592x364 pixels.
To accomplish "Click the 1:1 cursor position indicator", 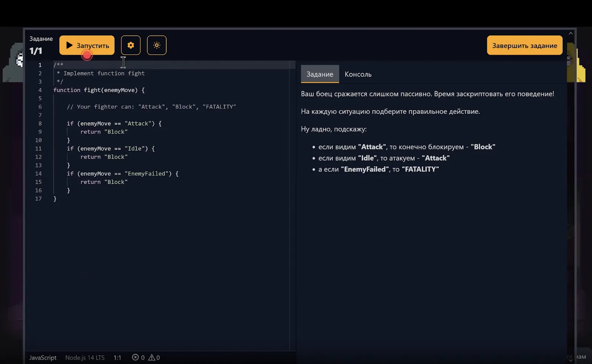I will [x=117, y=357].
